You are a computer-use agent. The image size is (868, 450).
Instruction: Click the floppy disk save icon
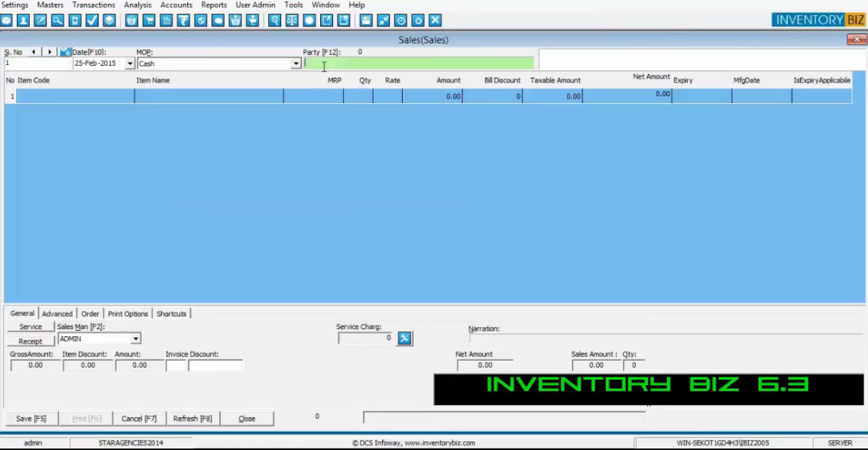tap(366, 21)
